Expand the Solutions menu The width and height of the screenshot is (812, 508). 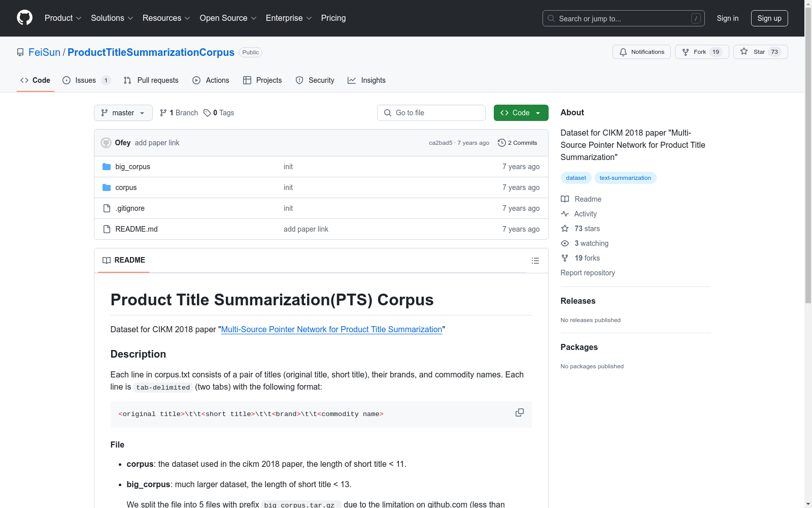(112, 18)
